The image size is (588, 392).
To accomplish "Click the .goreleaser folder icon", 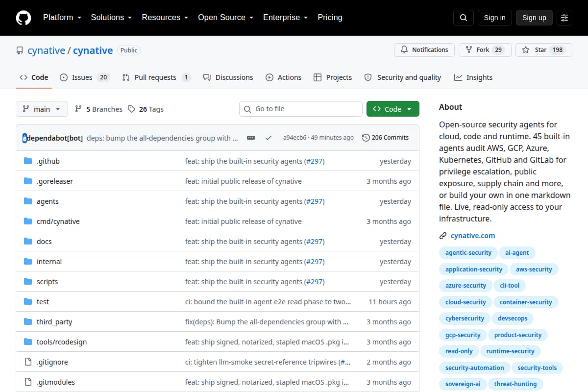I will coord(28,181).
